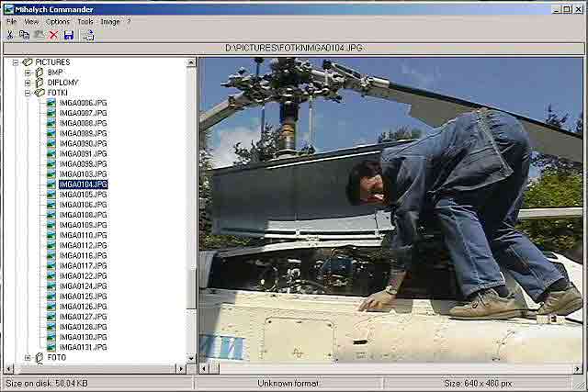The image size is (588, 392).
Task: Click the Cut scissors toolbar icon
Action: [9, 35]
